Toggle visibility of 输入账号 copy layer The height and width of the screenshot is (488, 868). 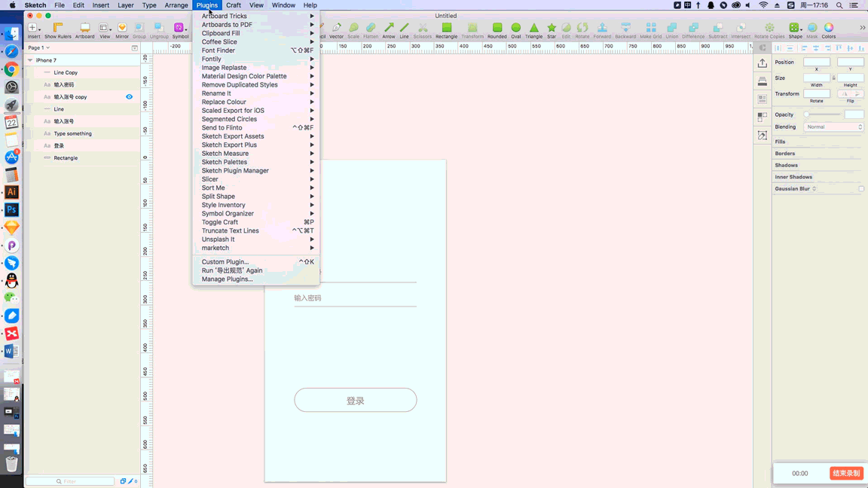pyautogui.click(x=129, y=97)
